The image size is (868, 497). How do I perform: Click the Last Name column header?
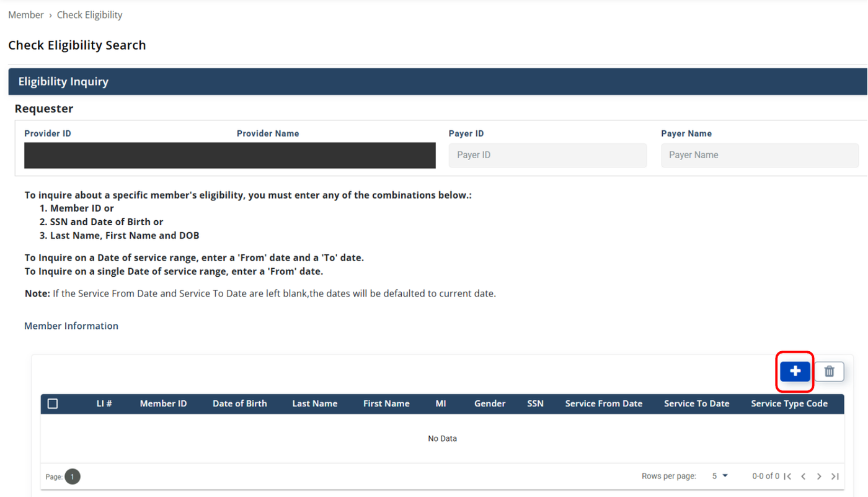(315, 403)
